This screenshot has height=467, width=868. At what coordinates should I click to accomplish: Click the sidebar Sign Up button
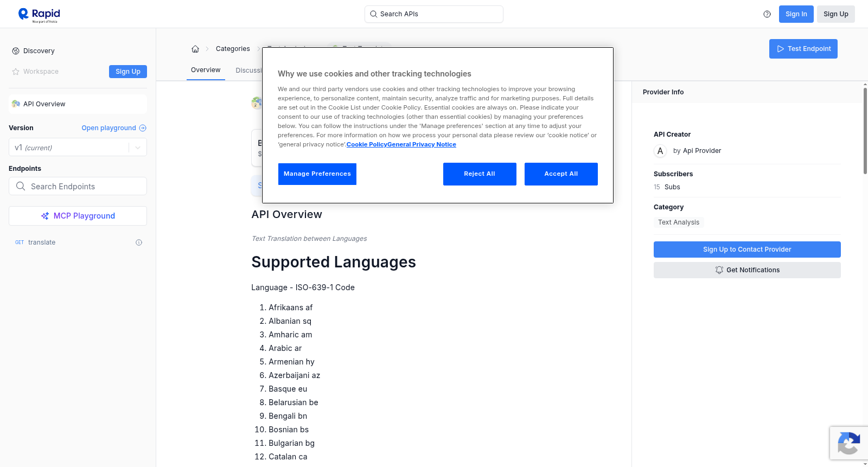click(x=128, y=72)
